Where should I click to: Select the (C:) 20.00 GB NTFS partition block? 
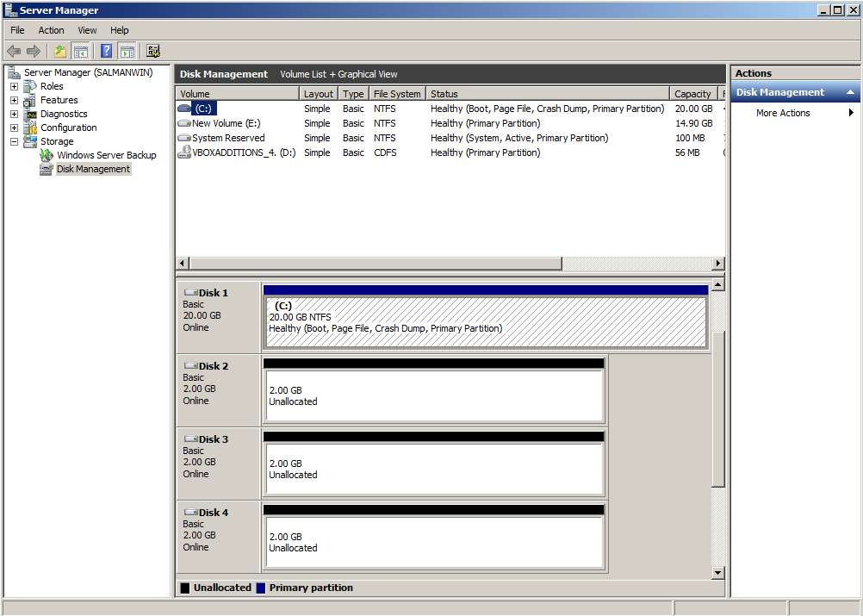pyautogui.click(x=486, y=322)
